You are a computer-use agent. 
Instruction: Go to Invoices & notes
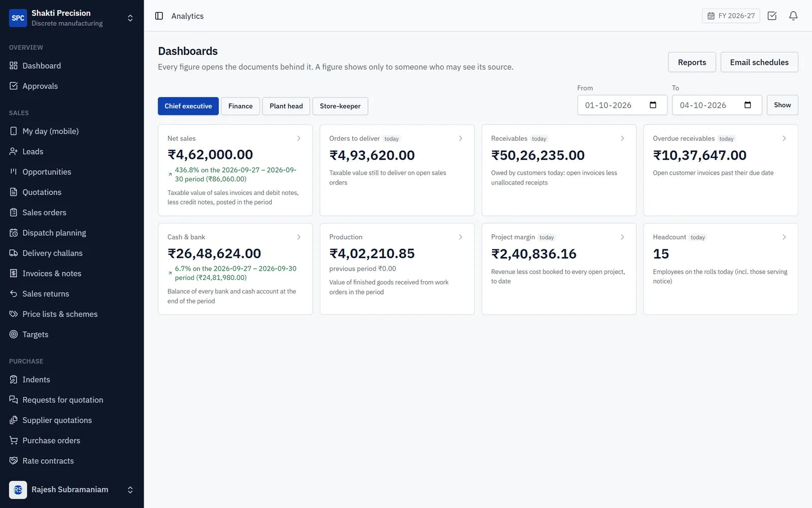(x=72, y=273)
